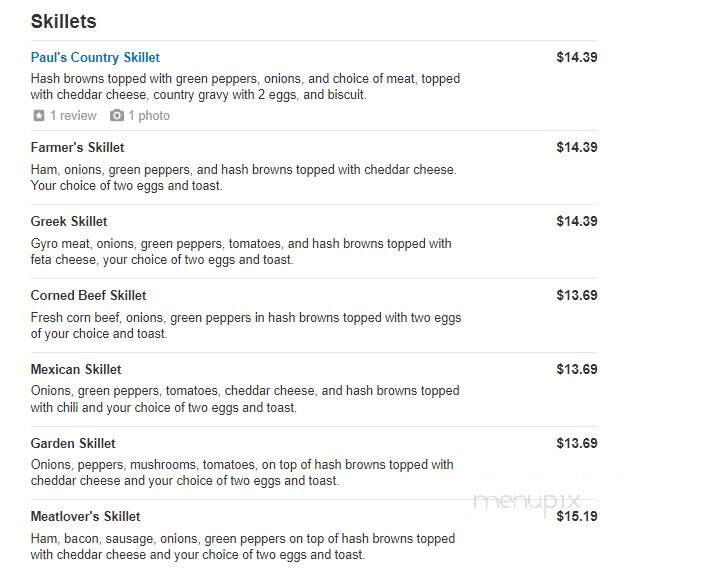706x584 pixels.
Task: Click the Greek Skillet description text
Action: coord(241,252)
